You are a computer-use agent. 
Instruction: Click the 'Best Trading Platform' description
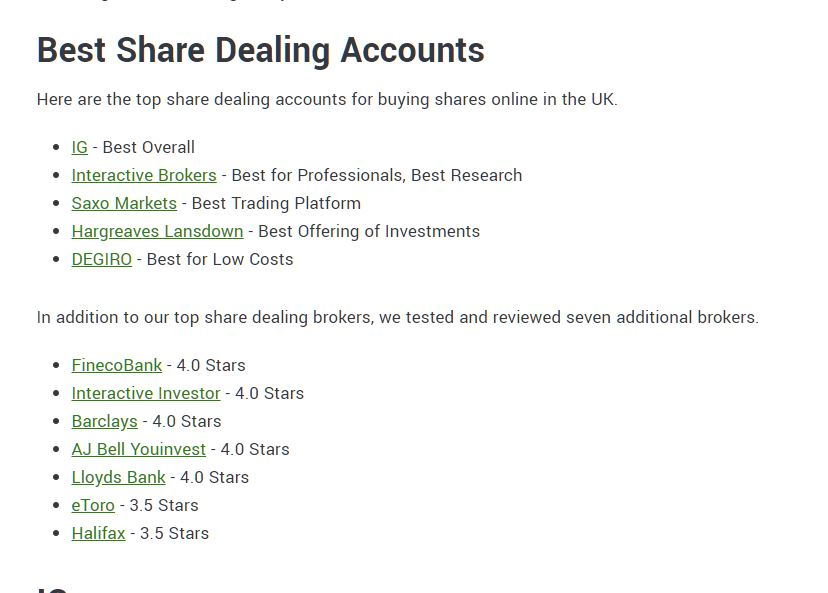pos(276,203)
